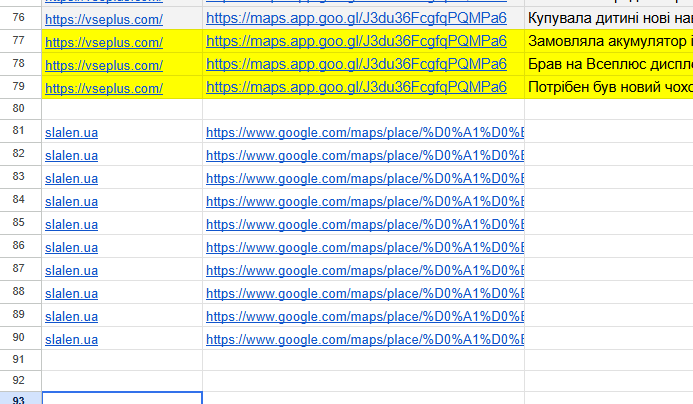Select row header 91

pyautogui.click(x=19, y=360)
